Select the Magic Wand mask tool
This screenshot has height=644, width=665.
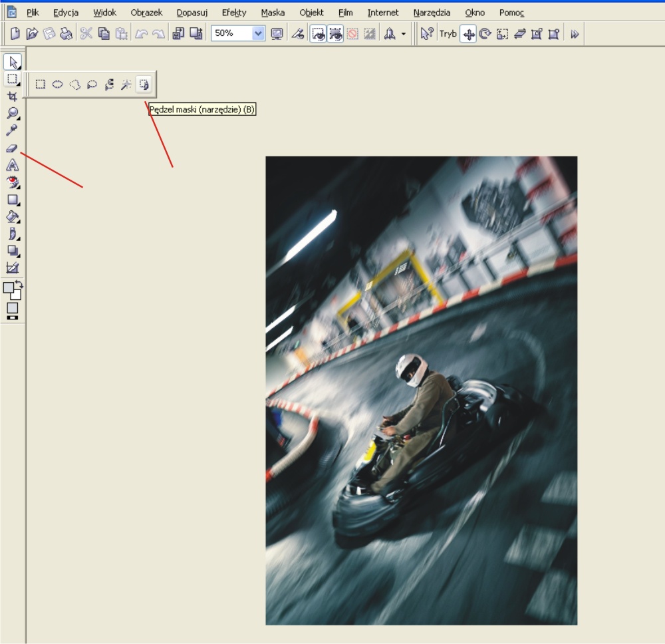[x=126, y=84]
